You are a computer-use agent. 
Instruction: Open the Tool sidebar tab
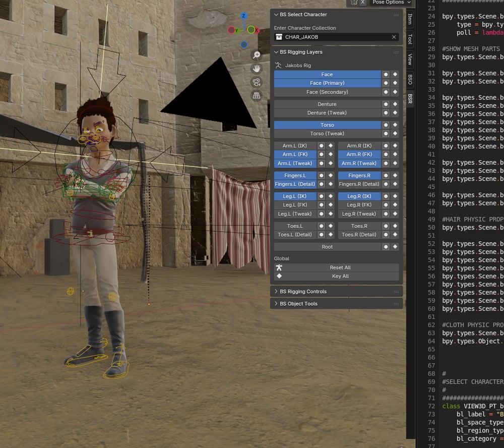click(x=410, y=39)
